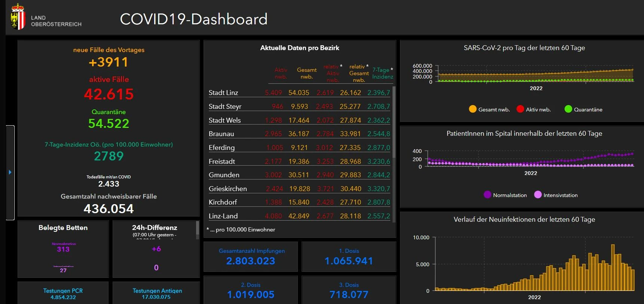Click the total cases value 436.054
The image size is (644, 304).
coord(109,209)
